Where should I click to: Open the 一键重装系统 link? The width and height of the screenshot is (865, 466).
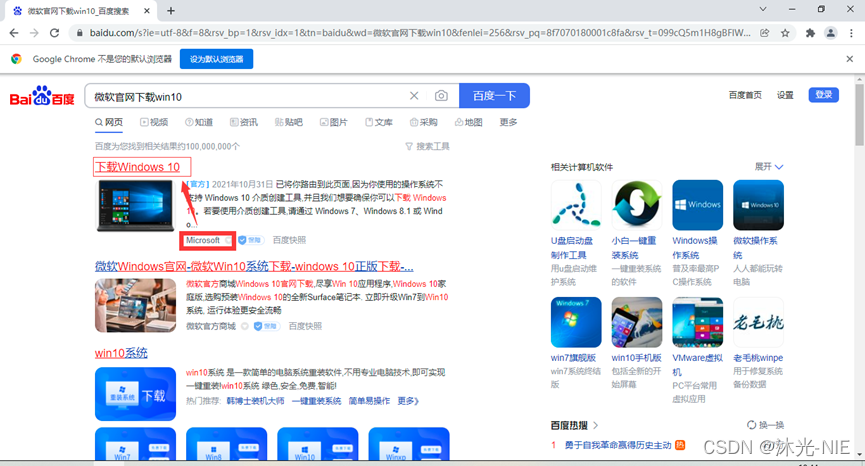(x=316, y=401)
